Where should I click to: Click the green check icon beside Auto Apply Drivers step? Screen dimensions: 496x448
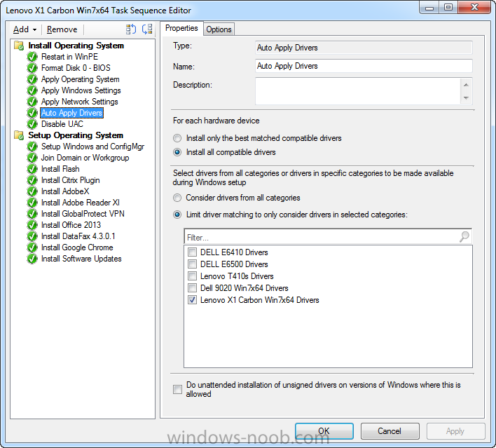click(32, 113)
